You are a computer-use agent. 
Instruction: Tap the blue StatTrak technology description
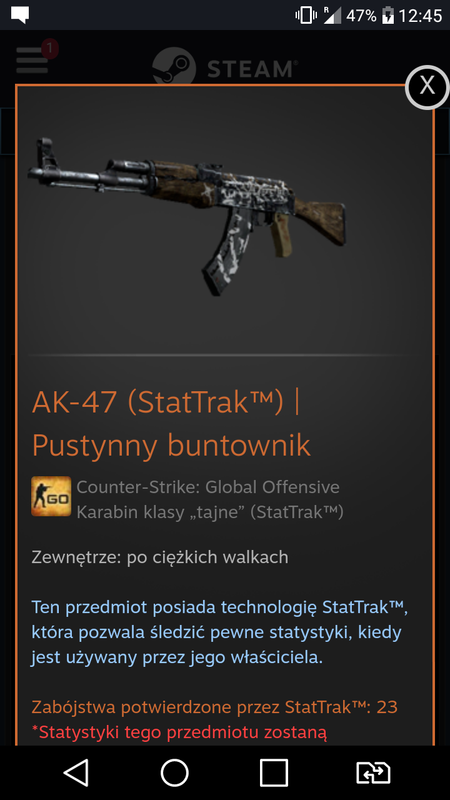pos(220,632)
